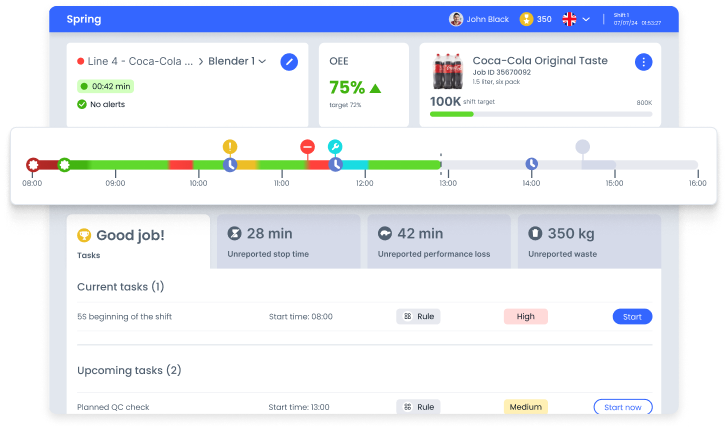Click the 100K shift target value
The width and height of the screenshot is (728, 428).
coord(445,101)
